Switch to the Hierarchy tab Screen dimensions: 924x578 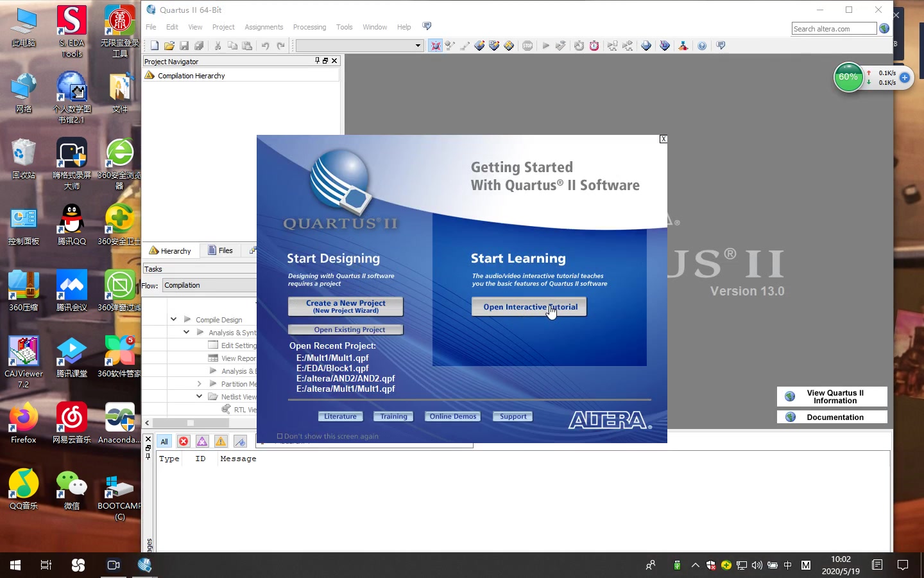(171, 250)
